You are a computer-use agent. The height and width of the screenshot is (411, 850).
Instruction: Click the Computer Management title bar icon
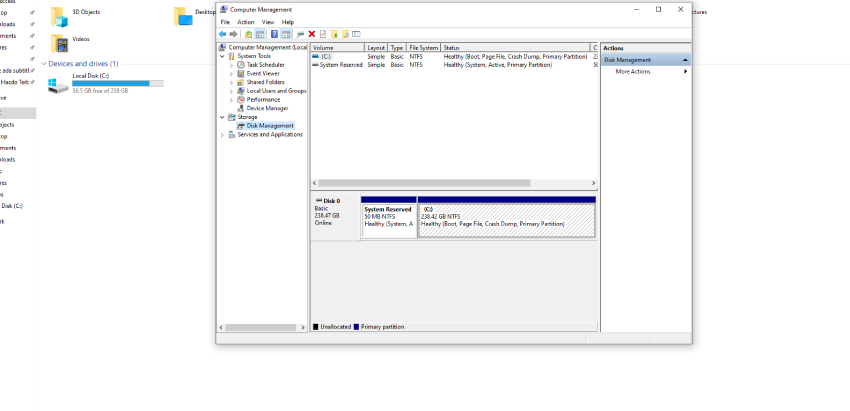pos(223,9)
